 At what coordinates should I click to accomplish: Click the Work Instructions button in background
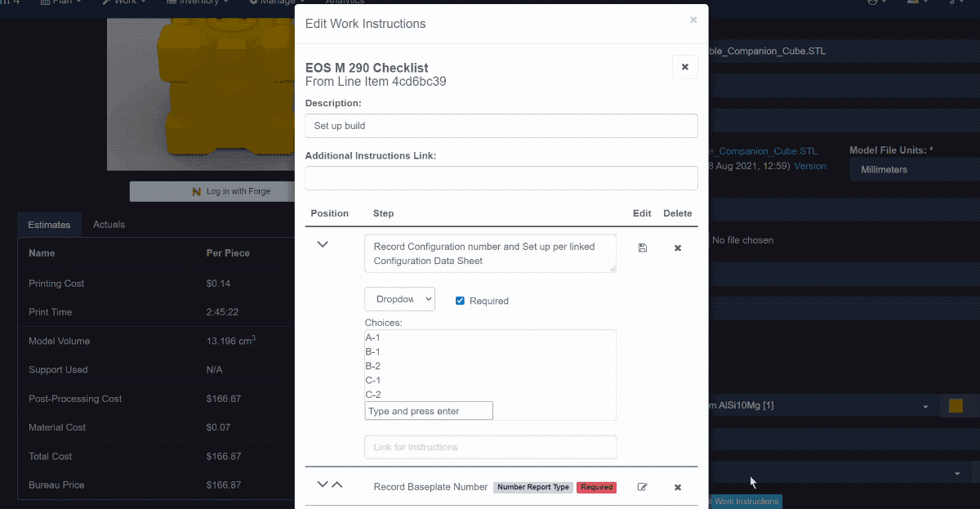tap(745, 501)
